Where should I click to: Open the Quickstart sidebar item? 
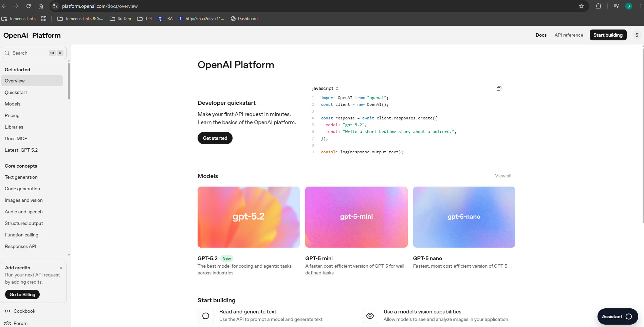(16, 92)
